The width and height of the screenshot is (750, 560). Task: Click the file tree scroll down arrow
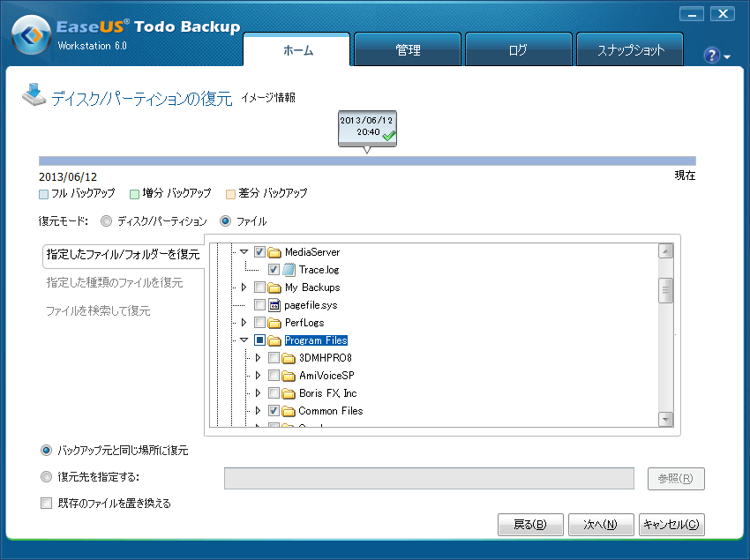[x=665, y=419]
